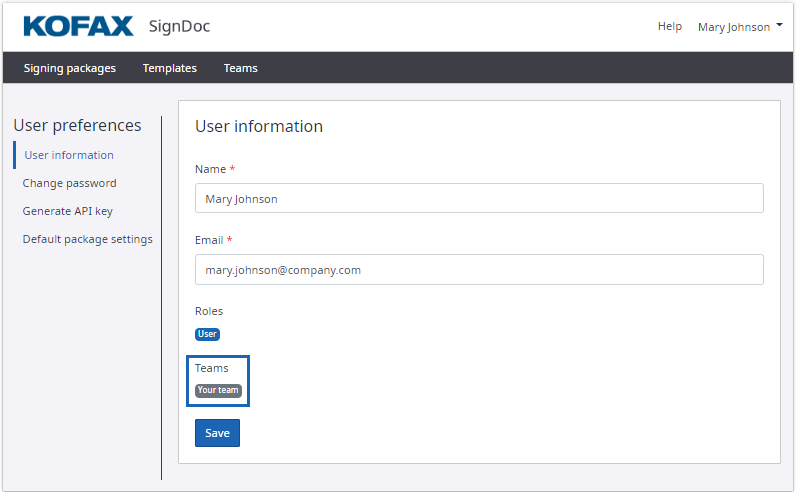Open Default package settings
796x494 pixels.
click(88, 239)
